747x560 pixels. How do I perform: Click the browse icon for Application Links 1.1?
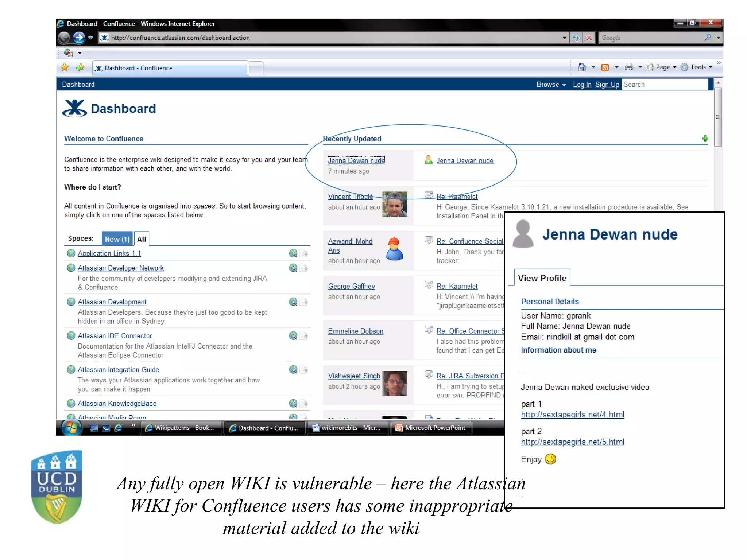click(x=293, y=253)
